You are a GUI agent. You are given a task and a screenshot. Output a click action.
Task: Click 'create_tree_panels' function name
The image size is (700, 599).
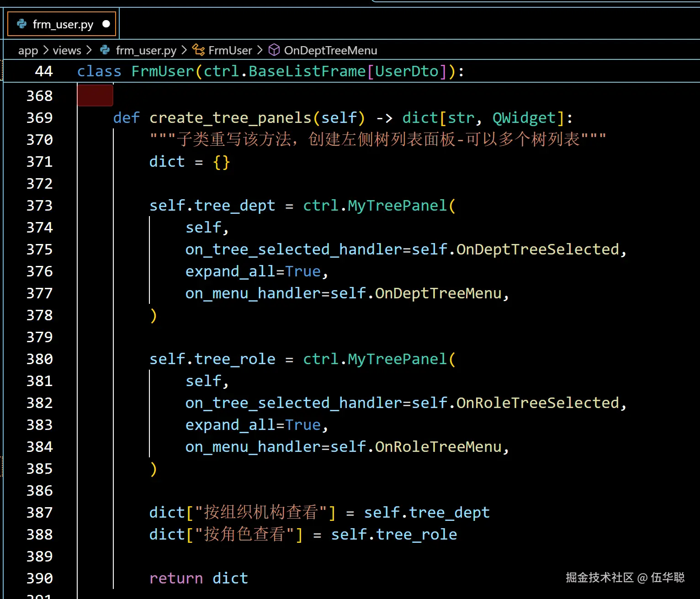230,118
